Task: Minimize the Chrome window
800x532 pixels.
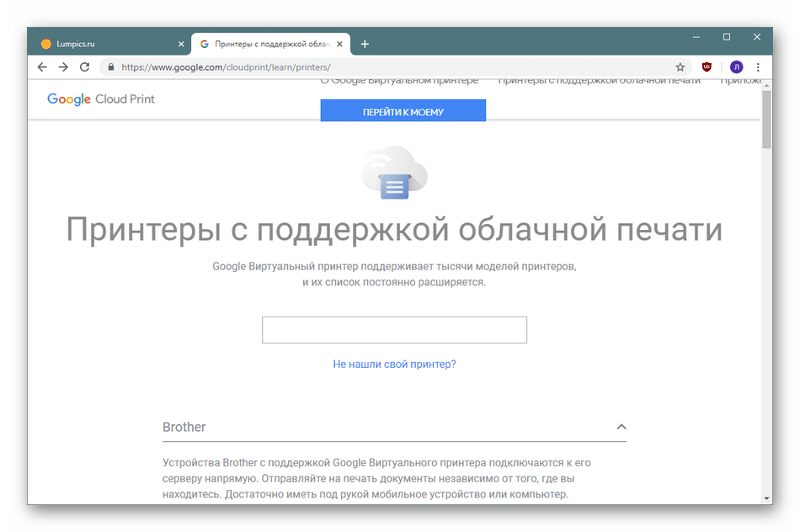Action: 696,37
